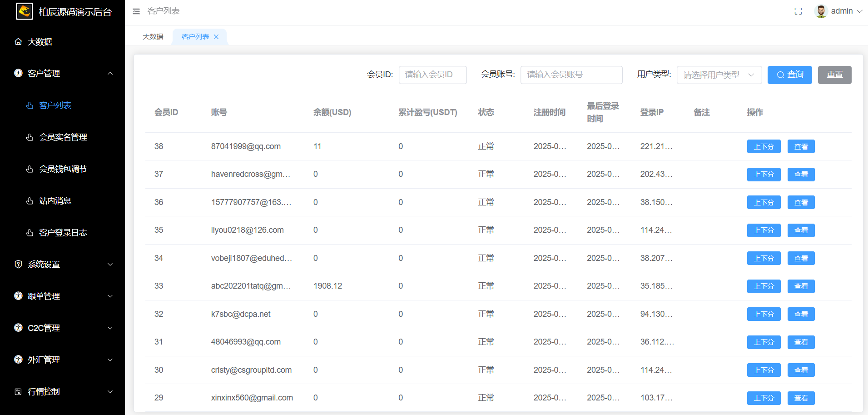The width and height of the screenshot is (868, 415).
Task: Expand the C2C管理 menu chevron
Action: (110, 328)
